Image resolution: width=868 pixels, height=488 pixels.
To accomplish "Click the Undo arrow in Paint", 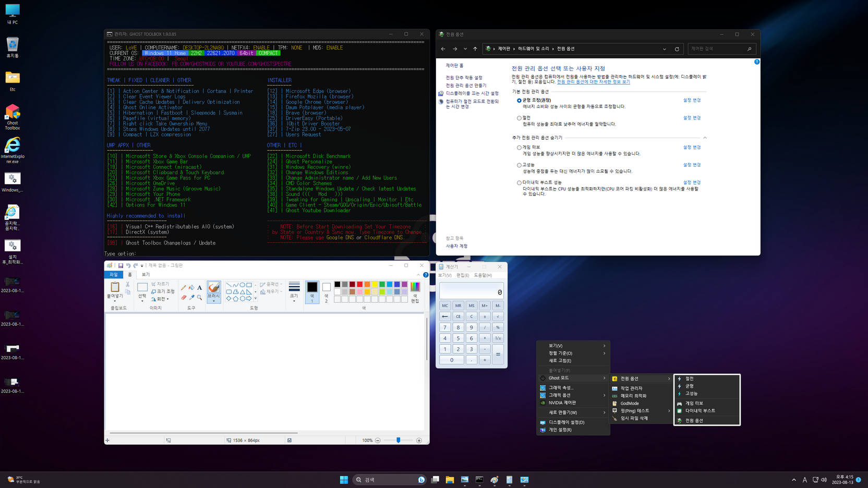I will pos(128,265).
